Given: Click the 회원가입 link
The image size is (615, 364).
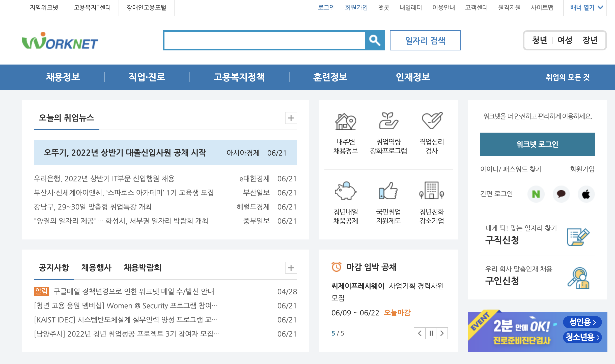Looking at the screenshot, I should tap(356, 8).
